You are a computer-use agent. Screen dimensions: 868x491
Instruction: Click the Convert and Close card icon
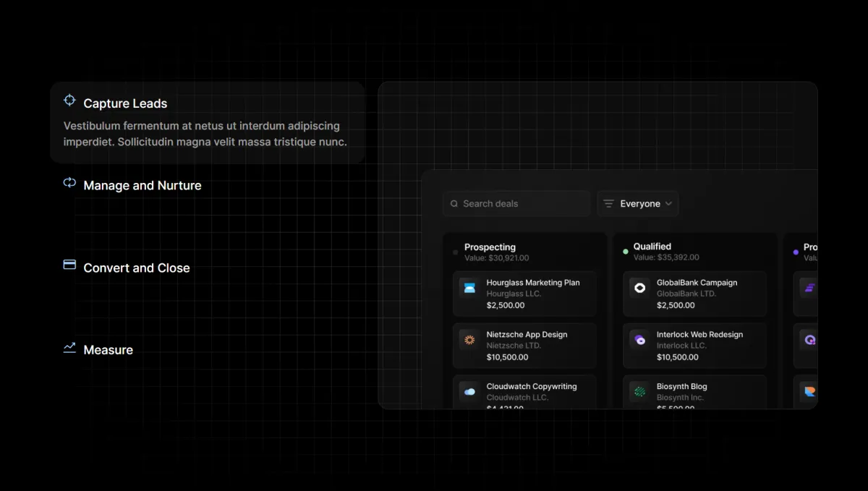[x=69, y=265]
